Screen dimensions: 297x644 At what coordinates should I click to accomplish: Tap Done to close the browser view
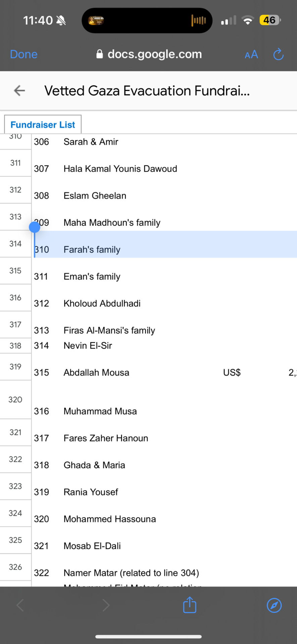pos(23,54)
